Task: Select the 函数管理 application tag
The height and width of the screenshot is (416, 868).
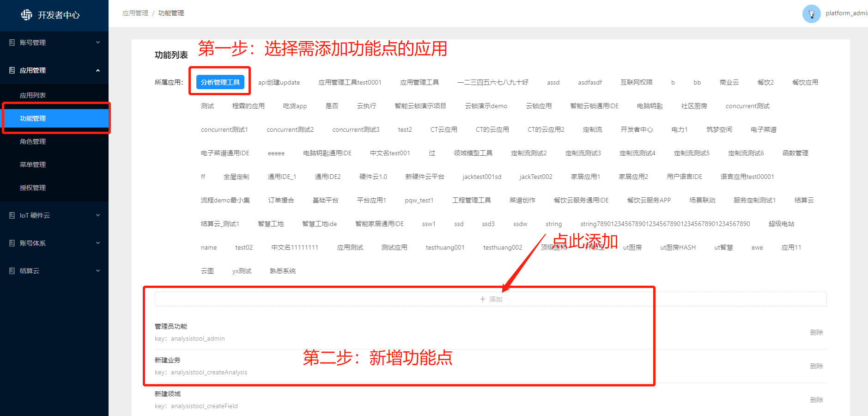Action: (795, 153)
